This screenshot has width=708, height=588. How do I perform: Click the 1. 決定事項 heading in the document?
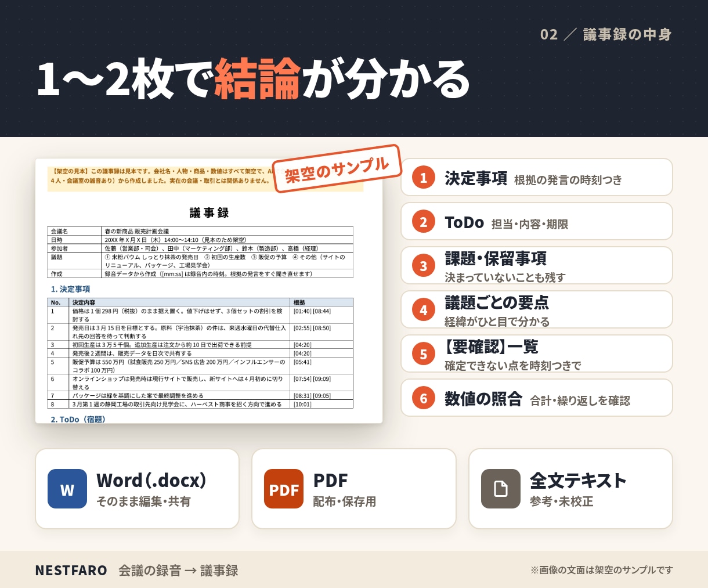[70, 289]
